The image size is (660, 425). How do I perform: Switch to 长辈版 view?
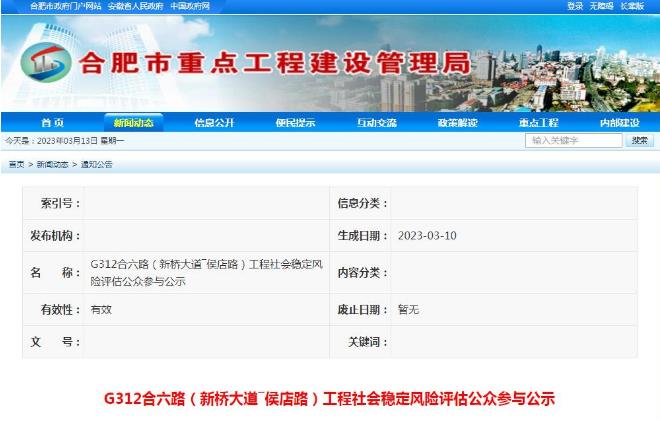click(632, 6)
